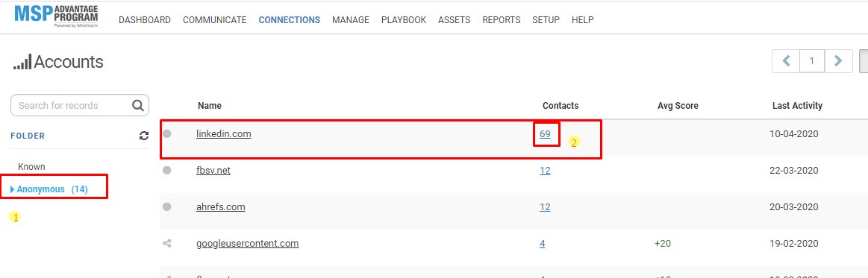Sort by the Contacts column header

561,106
